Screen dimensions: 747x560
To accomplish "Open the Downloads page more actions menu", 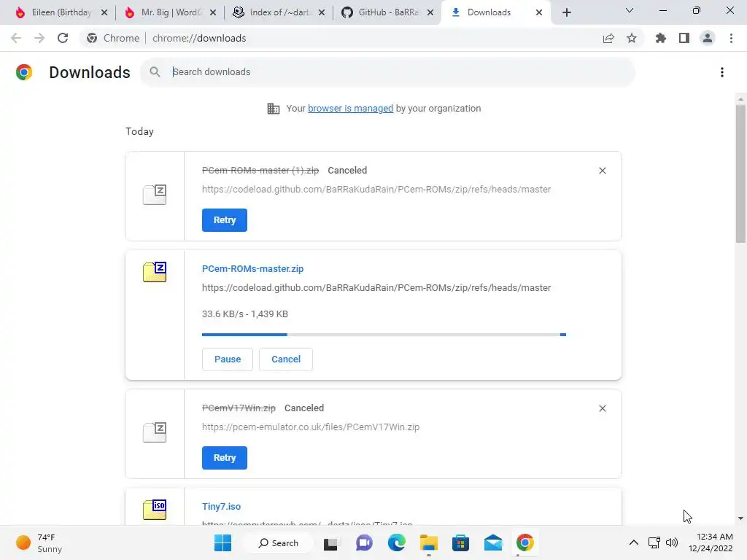I will (x=722, y=72).
